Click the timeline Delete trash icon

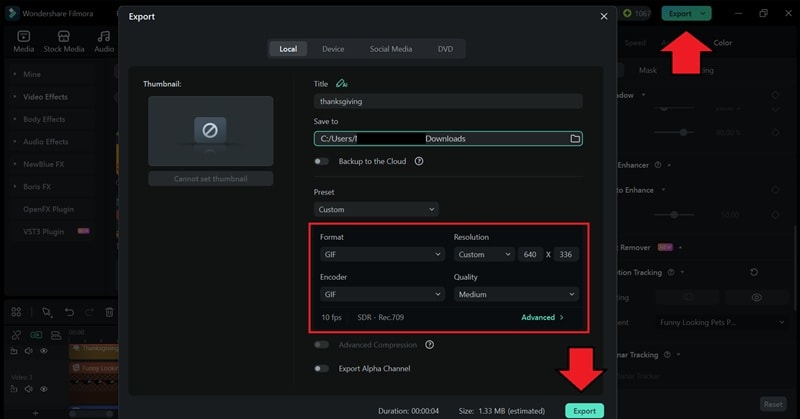click(109, 312)
